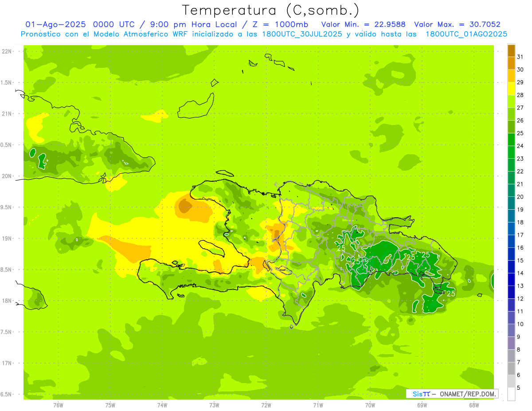The width and height of the screenshot is (532, 411).
Task: Click the blue "Sis" logo text
Action: (x=417, y=394)
